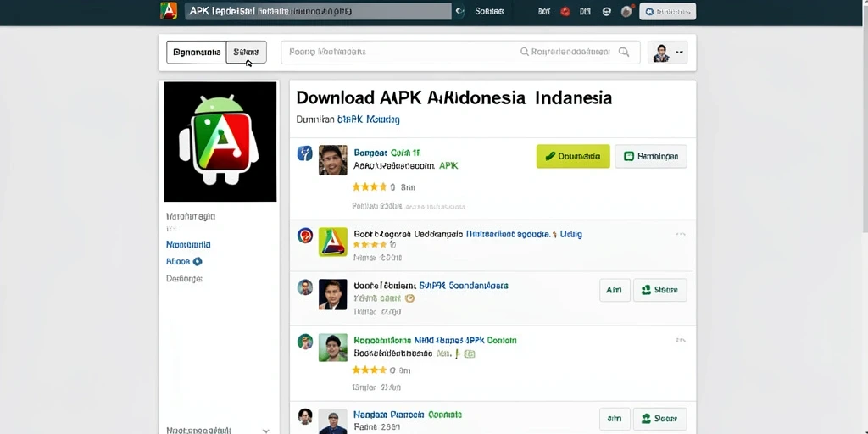Screen dimensions: 868x434
Task: Open the avatar with the red notification dot
Action: (627, 11)
